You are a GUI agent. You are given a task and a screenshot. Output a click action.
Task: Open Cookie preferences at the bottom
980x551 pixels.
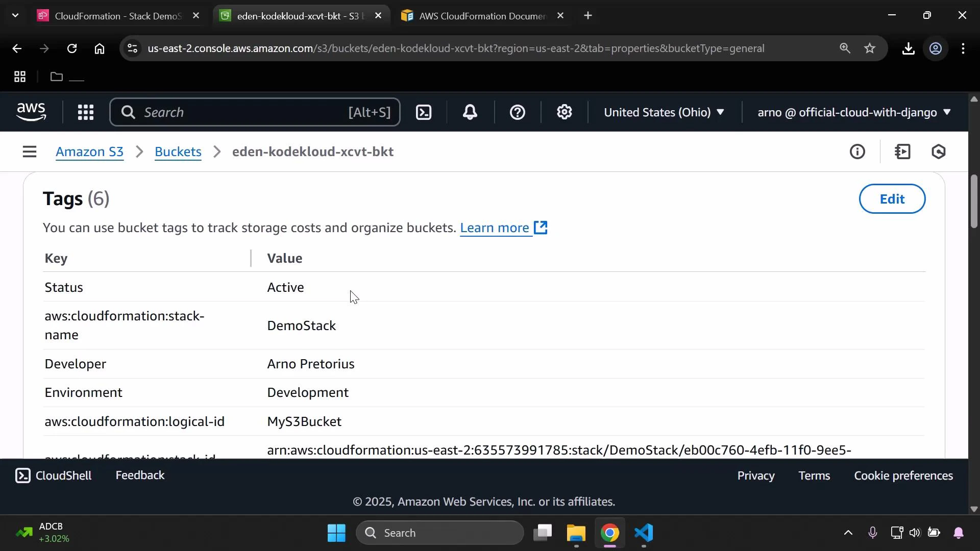[903, 475]
